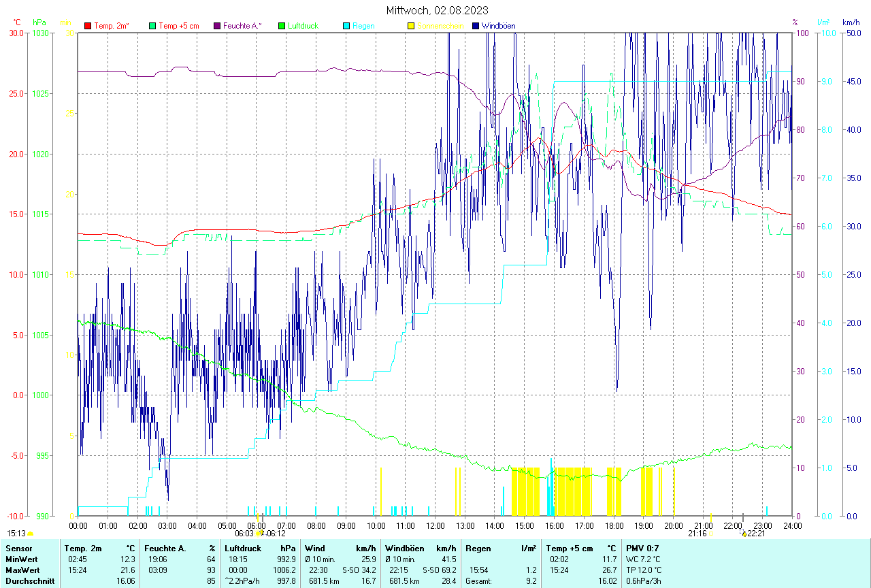Click the ground temperature minimum time '02:02'
This screenshot has height=588, width=871.
click(x=559, y=559)
